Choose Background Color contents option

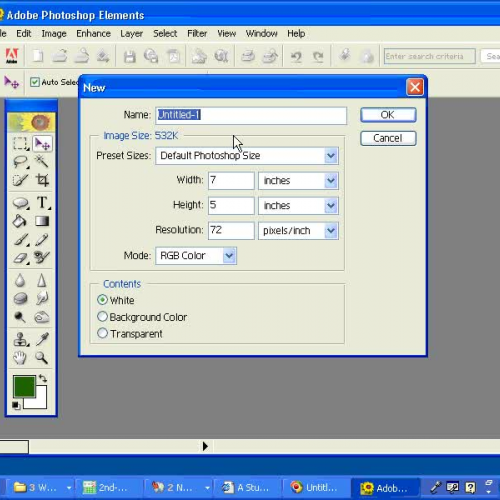[x=102, y=316]
